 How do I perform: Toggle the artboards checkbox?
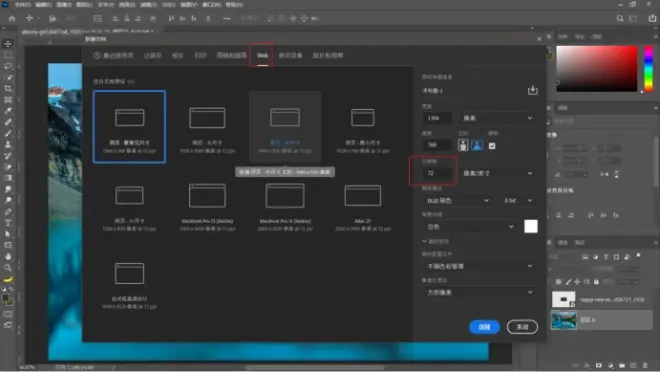pos(492,146)
